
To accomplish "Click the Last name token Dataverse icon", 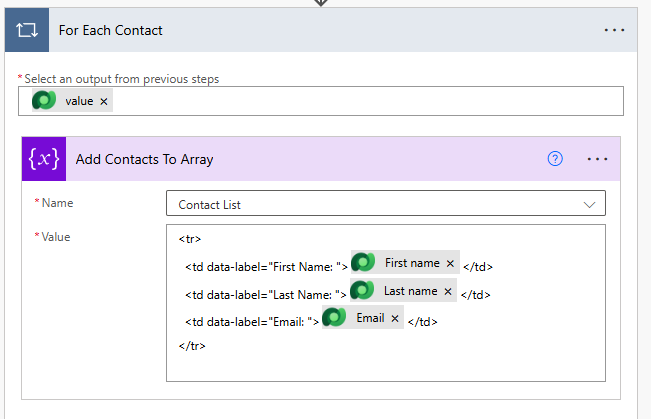I will 363,291.
